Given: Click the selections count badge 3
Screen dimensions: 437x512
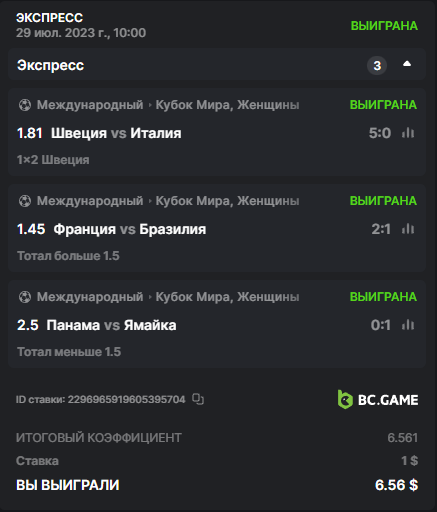Looking at the screenshot, I should pos(377,65).
